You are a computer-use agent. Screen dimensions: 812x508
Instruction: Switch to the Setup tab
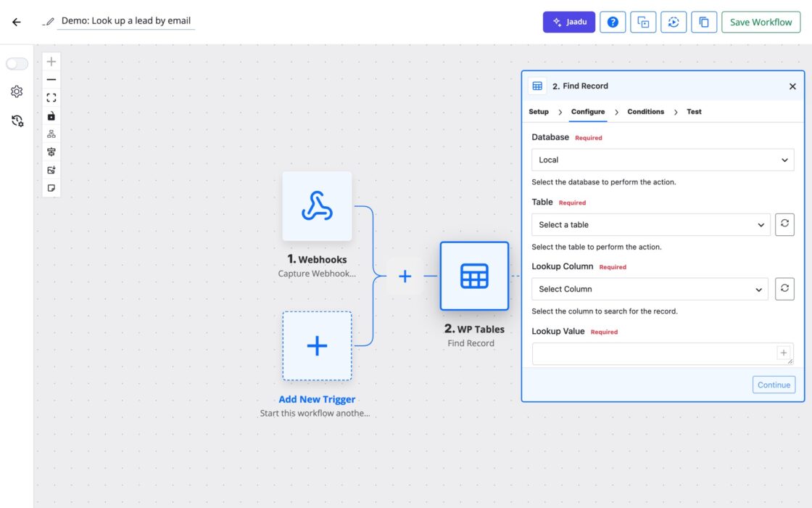coord(539,112)
